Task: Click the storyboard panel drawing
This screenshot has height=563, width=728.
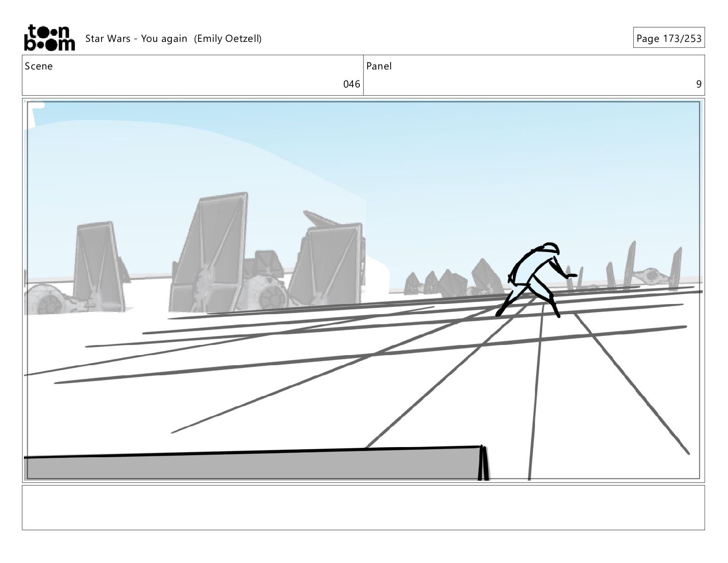Action: tap(363, 290)
